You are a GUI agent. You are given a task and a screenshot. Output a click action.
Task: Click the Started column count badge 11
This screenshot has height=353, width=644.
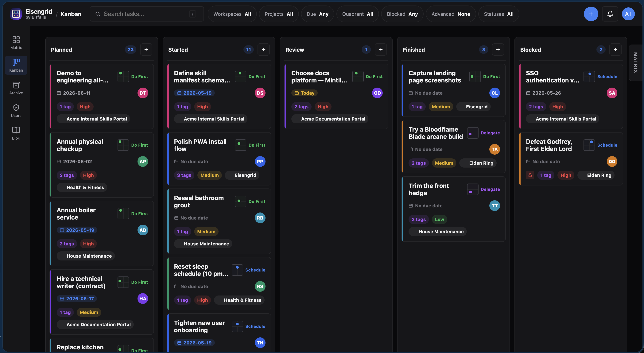click(248, 50)
